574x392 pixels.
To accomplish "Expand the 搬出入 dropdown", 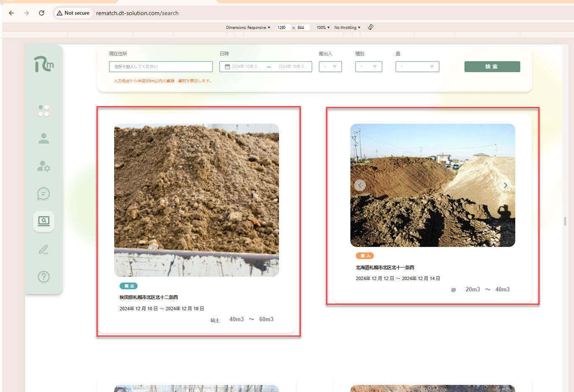I will [x=330, y=67].
